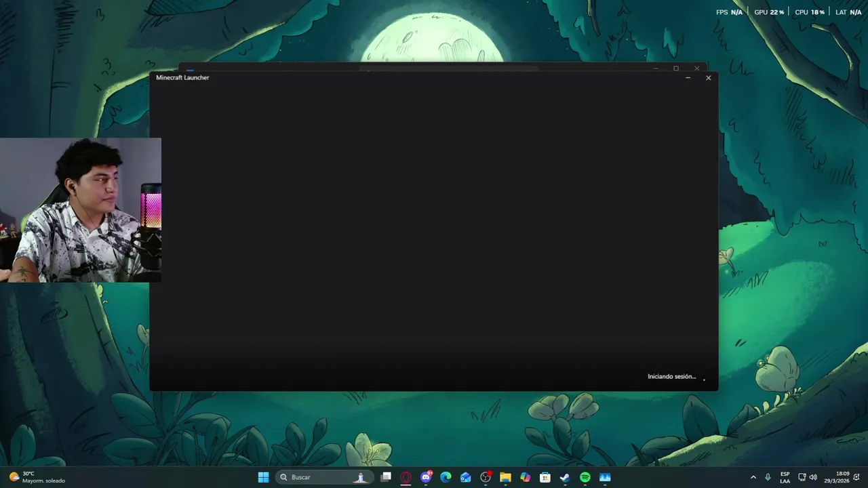Open network settings from tray icon

[x=802, y=477]
